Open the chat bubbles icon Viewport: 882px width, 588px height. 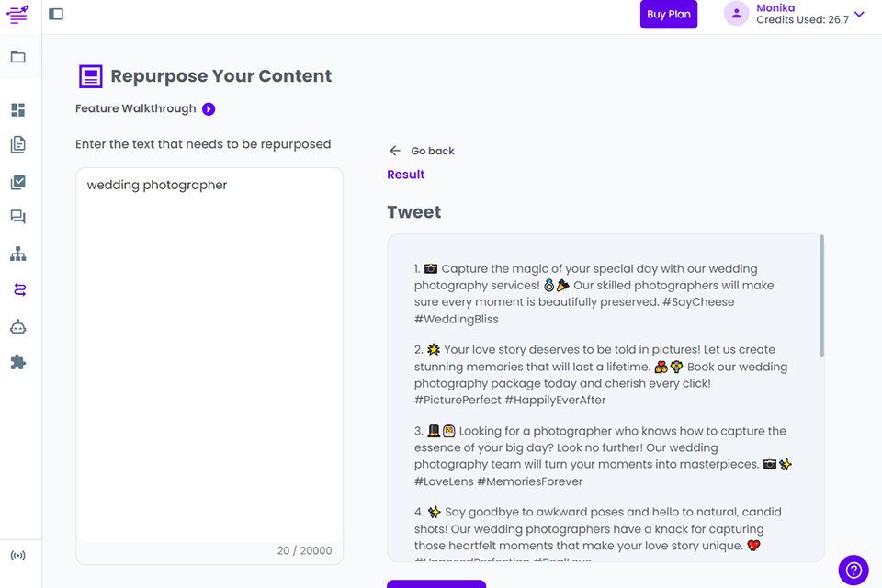[x=18, y=218]
